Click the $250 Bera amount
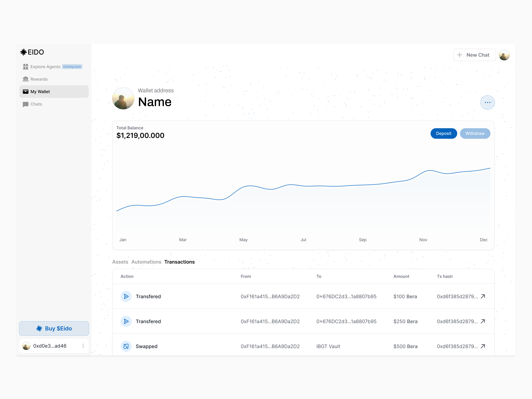532x399 pixels. click(x=406, y=322)
